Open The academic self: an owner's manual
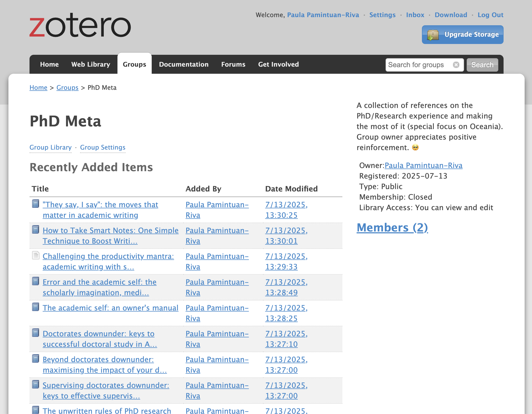The image size is (532, 414). click(111, 308)
